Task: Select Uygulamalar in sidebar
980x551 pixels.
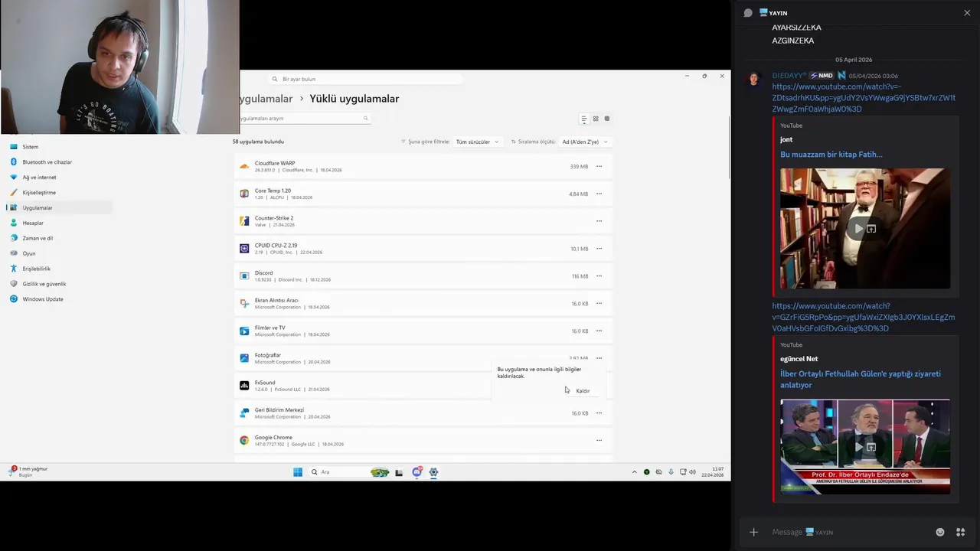Action: 60,207
